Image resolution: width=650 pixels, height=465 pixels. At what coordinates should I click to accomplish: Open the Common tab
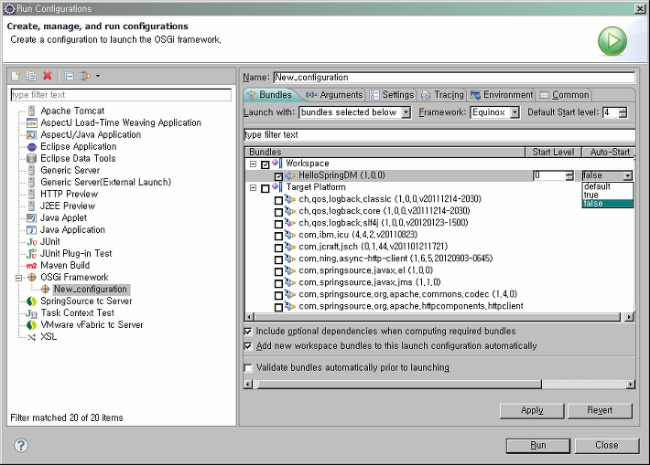coord(565,95)
